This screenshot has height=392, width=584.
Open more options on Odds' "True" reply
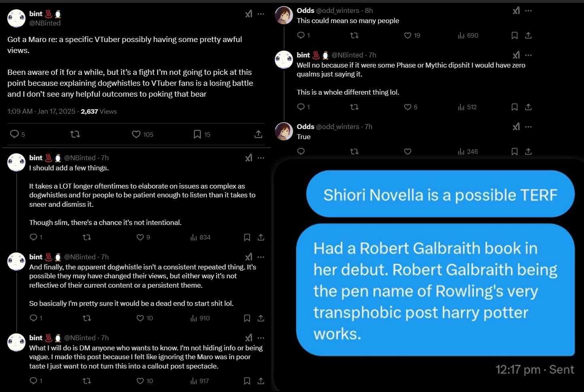528,127
